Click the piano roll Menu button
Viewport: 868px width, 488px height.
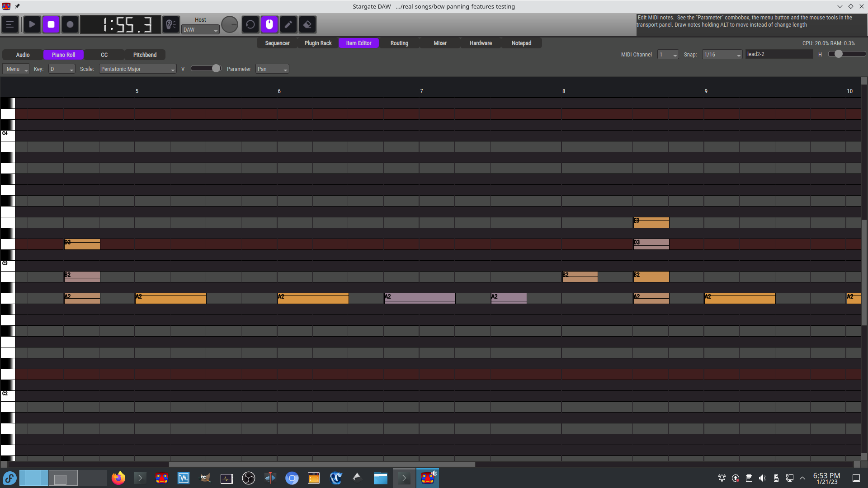coord(16,69)
